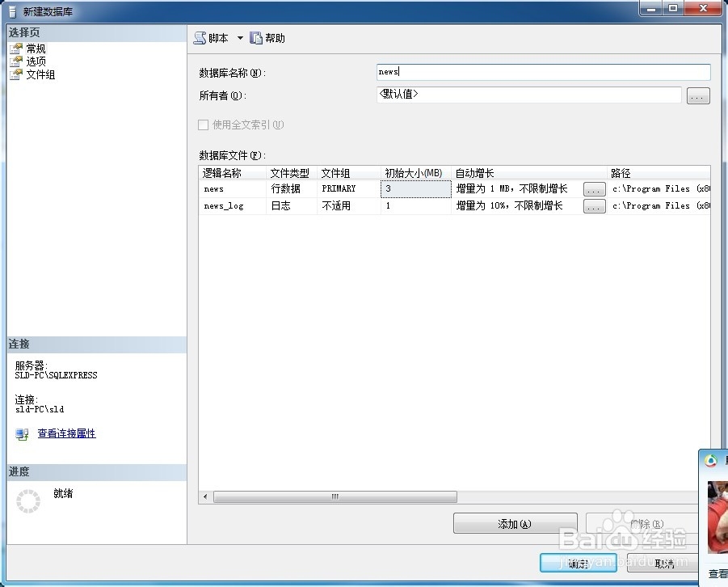This screenshot has width=728, height=587.
Task: Click the 文件组 page icon
Action: point(15,74)
